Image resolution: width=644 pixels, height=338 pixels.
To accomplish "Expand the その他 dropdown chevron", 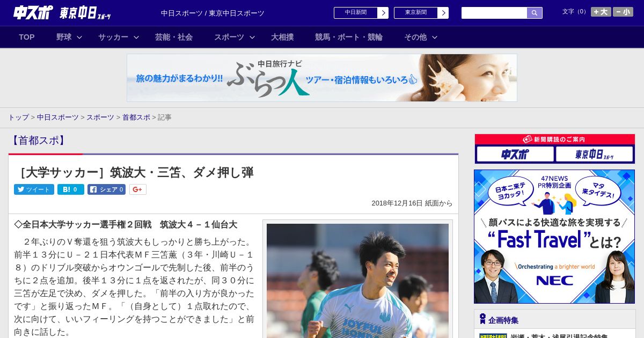I will pyautogui.click(x=435, y=37).
